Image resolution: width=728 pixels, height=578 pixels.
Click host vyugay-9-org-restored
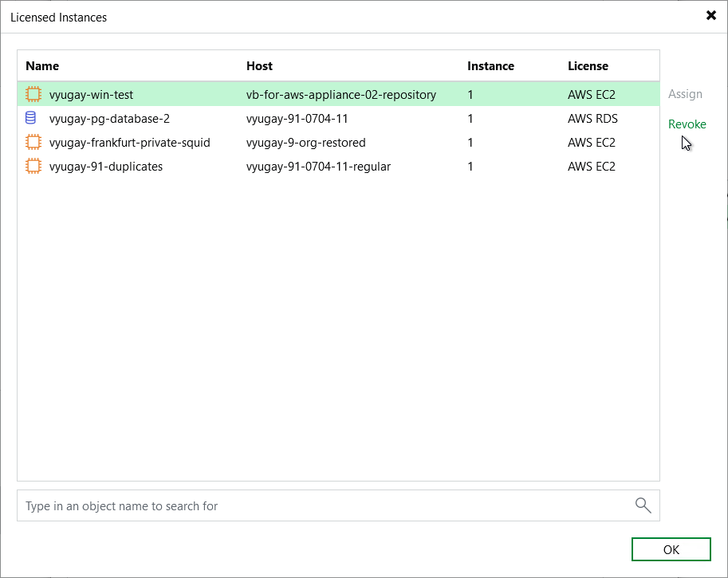click(305, 143)
